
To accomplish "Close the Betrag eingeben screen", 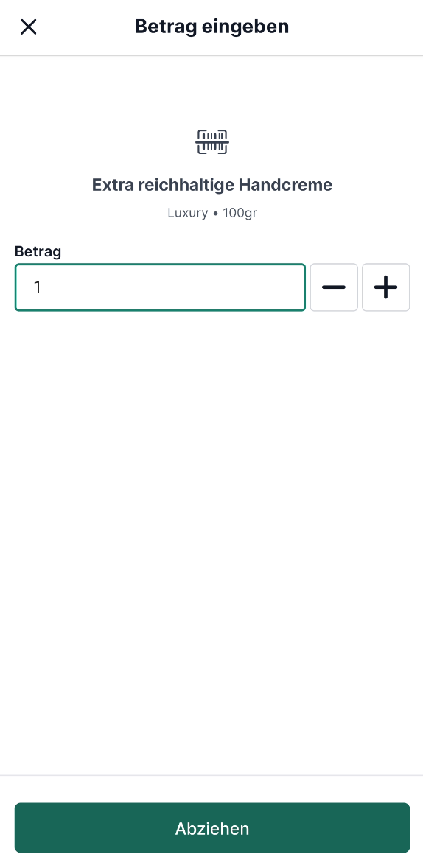I will [x=28, y=27].
